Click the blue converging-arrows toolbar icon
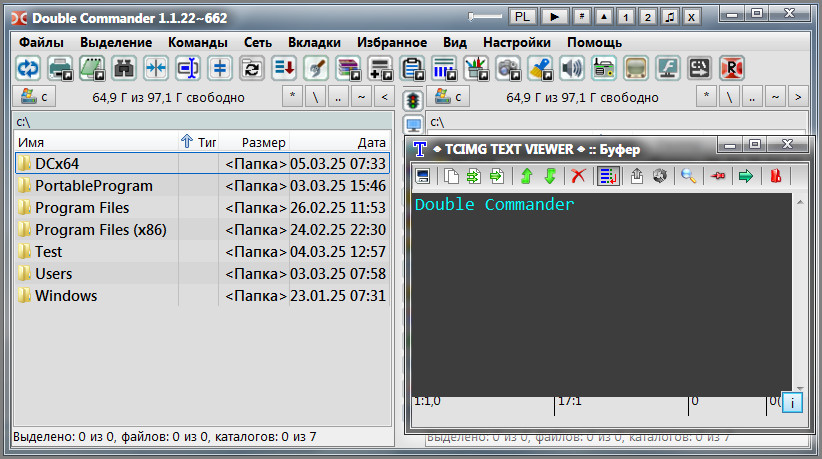This screenshot has width=822, height=459. click(x=156, y=68)
